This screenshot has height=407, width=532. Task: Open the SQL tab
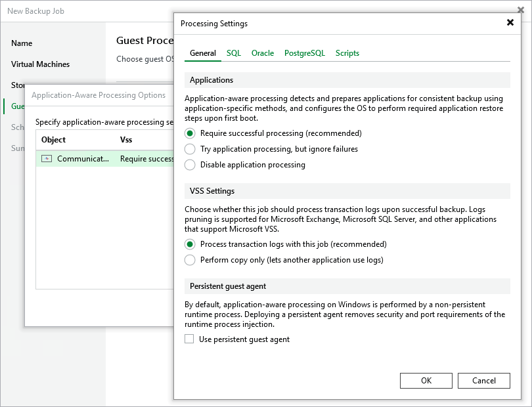234,53
